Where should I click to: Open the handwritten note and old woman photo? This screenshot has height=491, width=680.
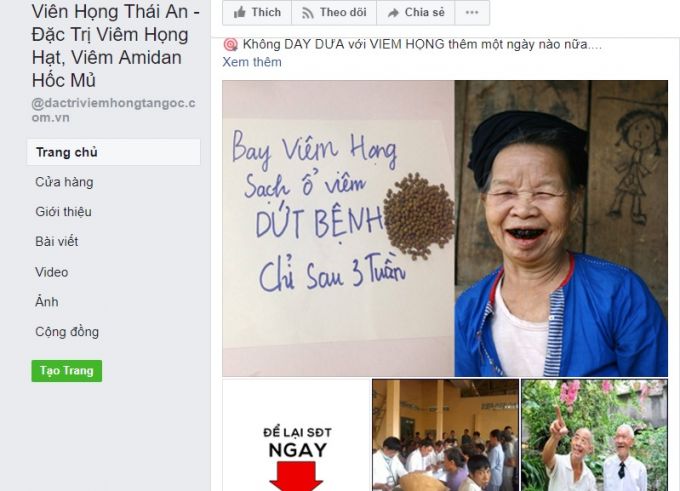tap(445, 228)
